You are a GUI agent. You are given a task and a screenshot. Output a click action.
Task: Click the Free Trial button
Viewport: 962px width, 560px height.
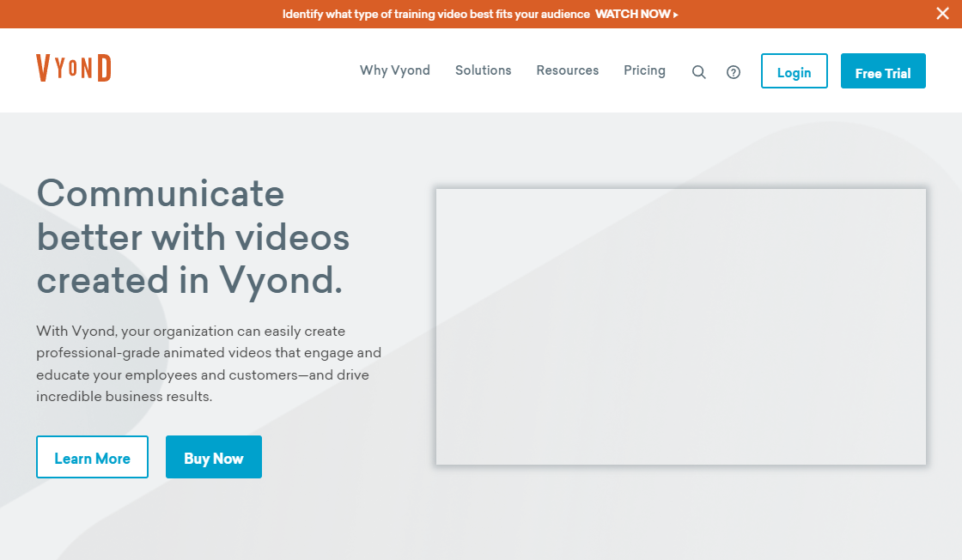883,71
